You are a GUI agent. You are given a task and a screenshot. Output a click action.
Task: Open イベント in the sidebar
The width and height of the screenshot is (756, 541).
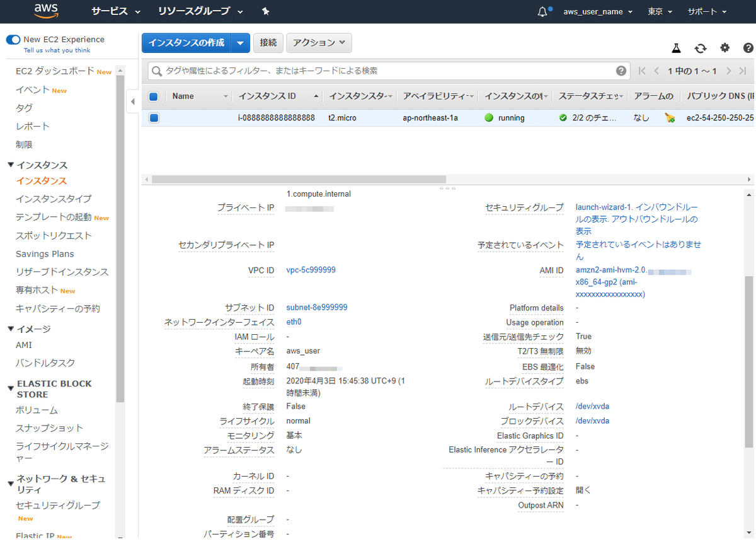click(33, 90)
